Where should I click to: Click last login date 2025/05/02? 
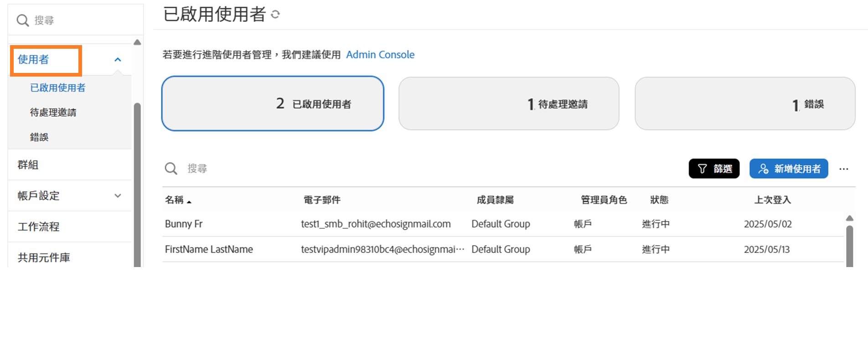tap(768, 224)
